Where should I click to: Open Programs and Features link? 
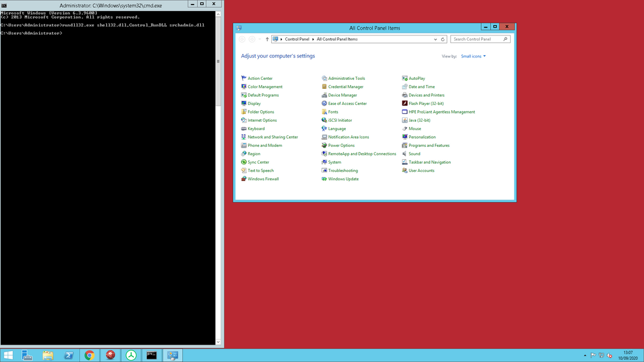point(429,146)
